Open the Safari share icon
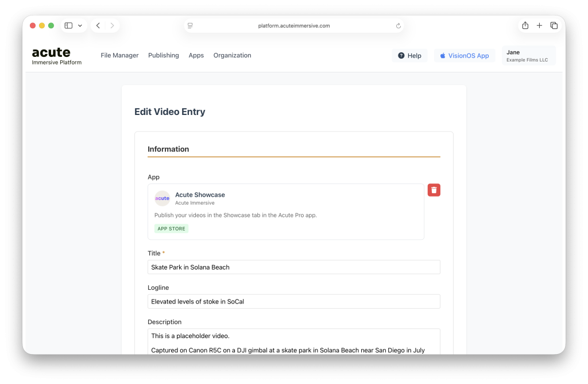The width and height of the screenshot is (588, 384). coord(525,26)
